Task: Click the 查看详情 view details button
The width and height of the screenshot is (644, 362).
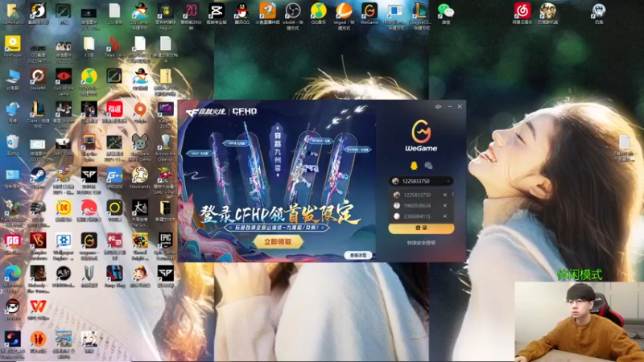Action: coord(357,255)
